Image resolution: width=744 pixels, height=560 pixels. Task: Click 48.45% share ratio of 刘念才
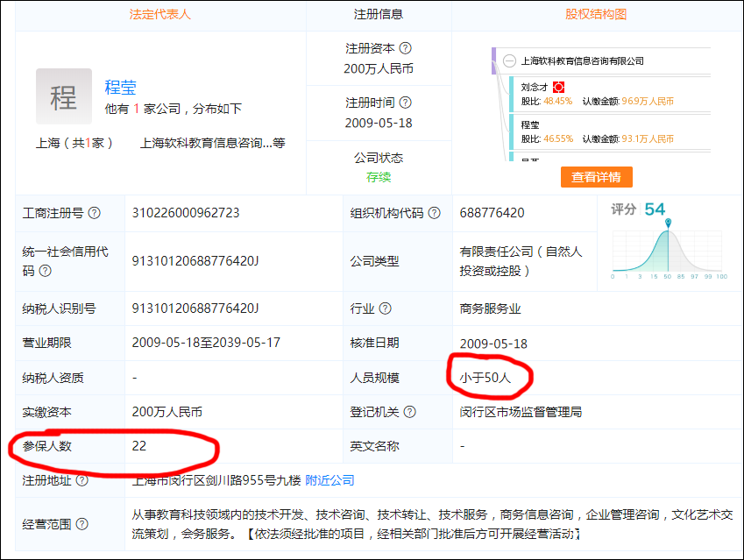(557, 101)
